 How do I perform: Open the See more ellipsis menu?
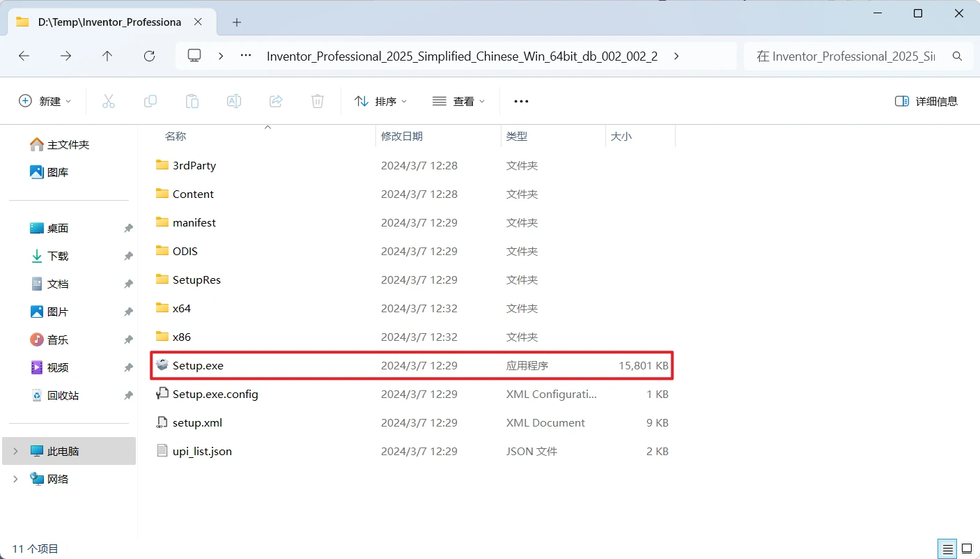(521, 101)
